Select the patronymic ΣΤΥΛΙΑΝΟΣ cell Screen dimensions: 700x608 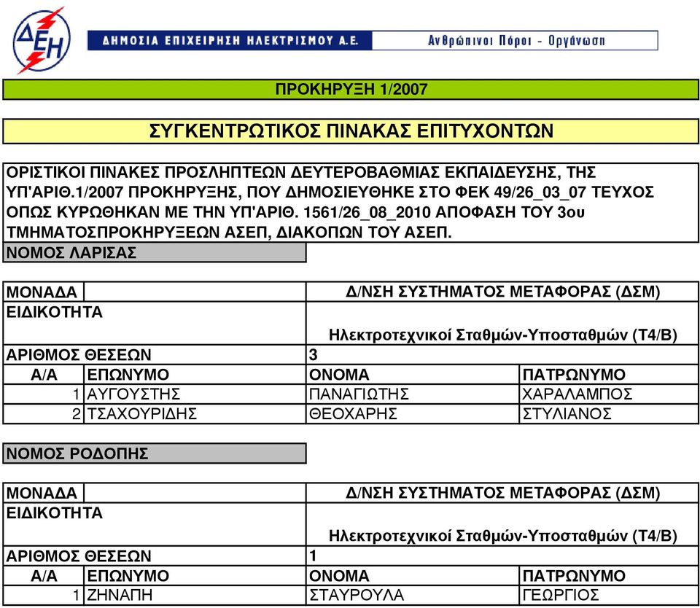pos(610,414)
